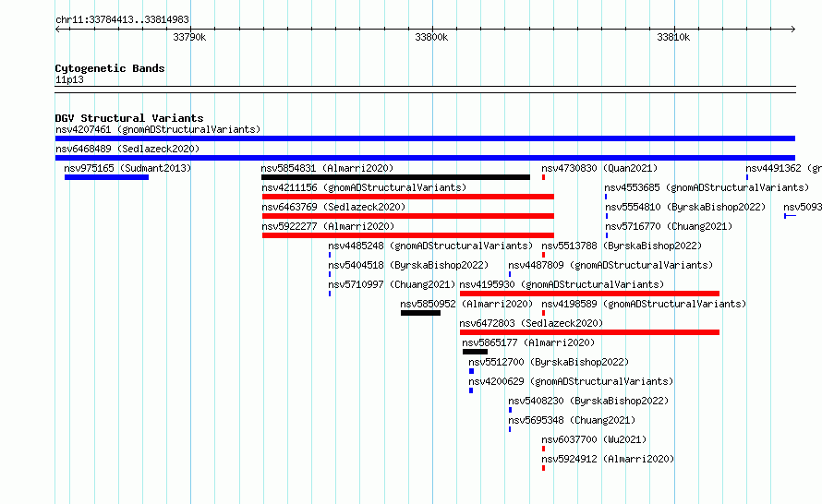This screenshot has height=504, width=822.
Task: Select the blue bar under nsv6468489 (Sedlazeck2020)
Action: [425, 158]
